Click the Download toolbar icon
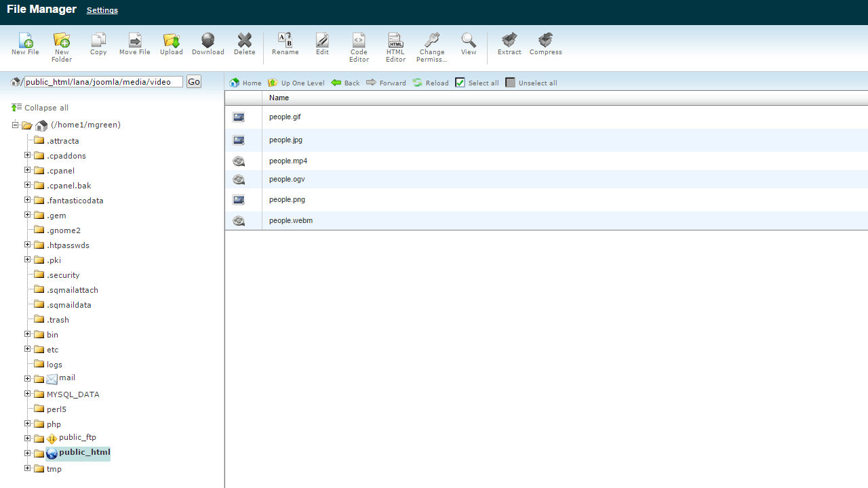 pos(208,40)
